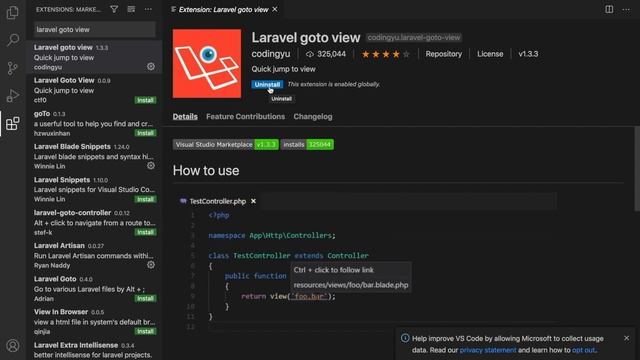Click the Laravel goto view extension logo
Screen dimensions: 640x360
tap(207, 63)
